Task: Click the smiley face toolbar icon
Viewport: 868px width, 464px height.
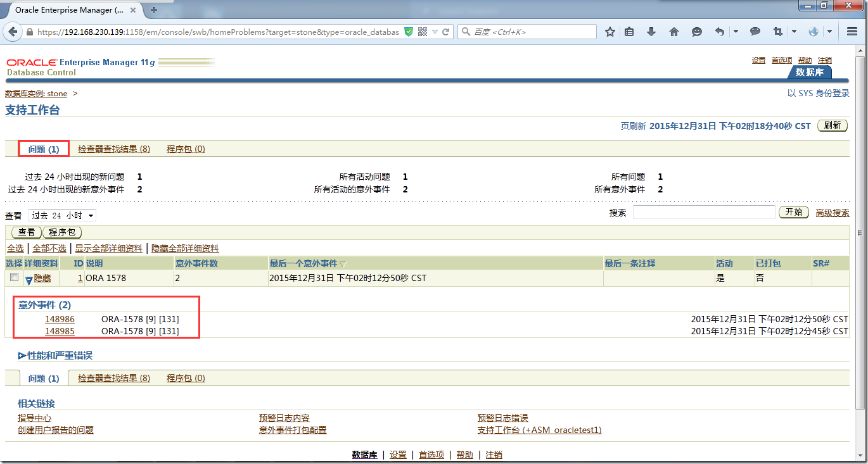Action: [x=696, y=32]
